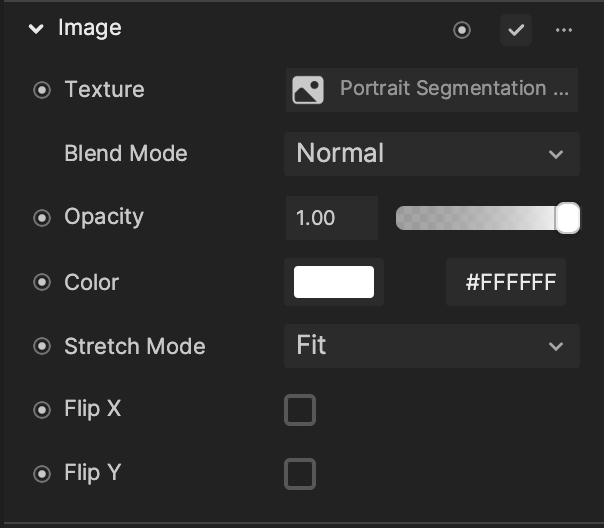Click the Opacity slider handle
Image resolution: width=604 pixels, height=528 pixels.
[567, 218]
